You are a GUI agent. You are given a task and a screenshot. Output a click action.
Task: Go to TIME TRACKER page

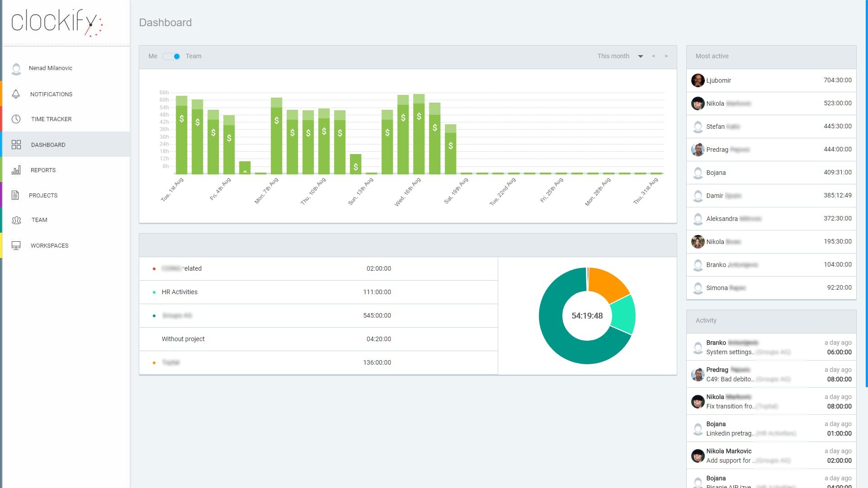66,119
